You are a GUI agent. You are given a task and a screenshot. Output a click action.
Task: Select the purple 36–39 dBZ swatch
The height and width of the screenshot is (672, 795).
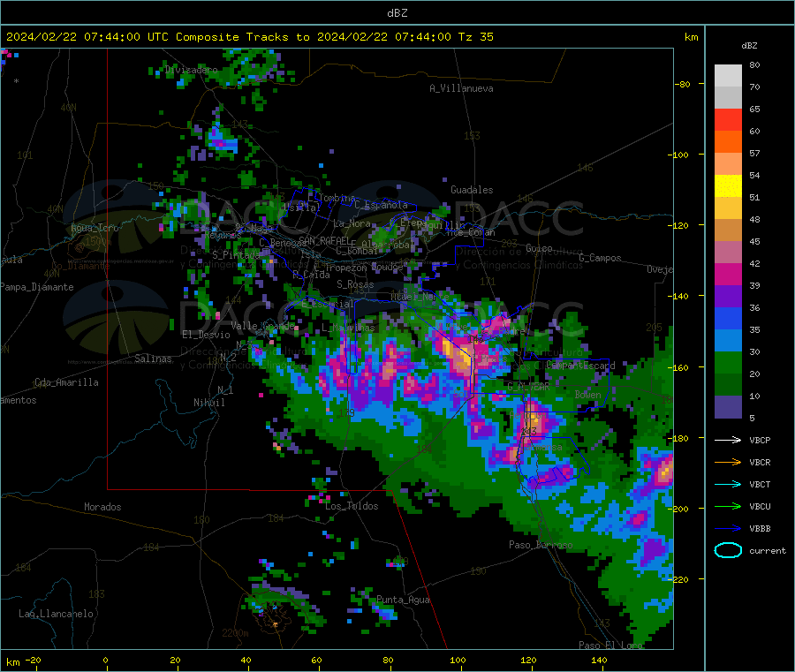pyautogui.click(x=728, y=297)
